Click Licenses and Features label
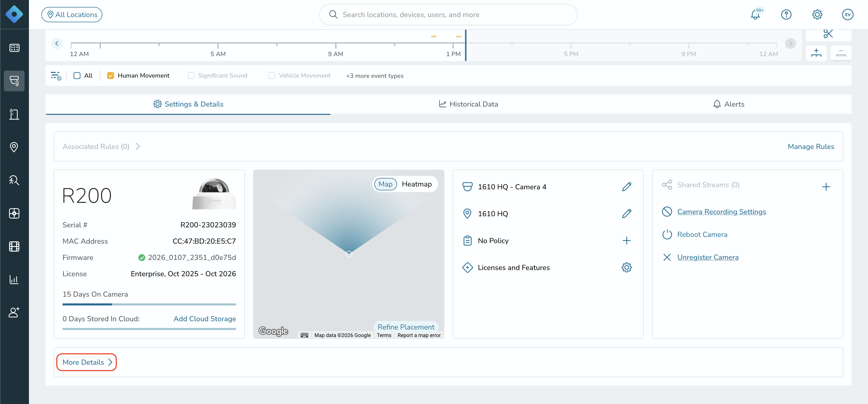The image size is (868, 404). coord(514,268)
